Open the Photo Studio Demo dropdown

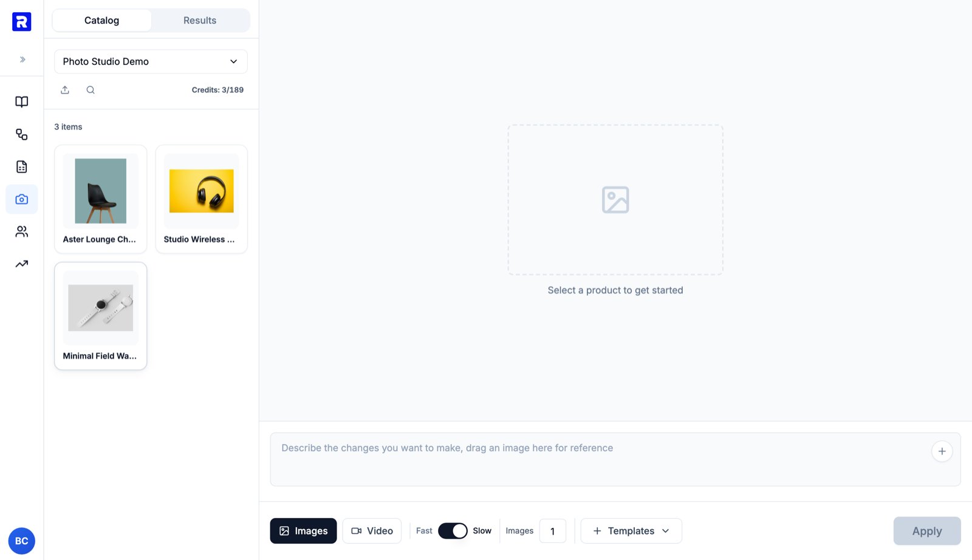151,61
